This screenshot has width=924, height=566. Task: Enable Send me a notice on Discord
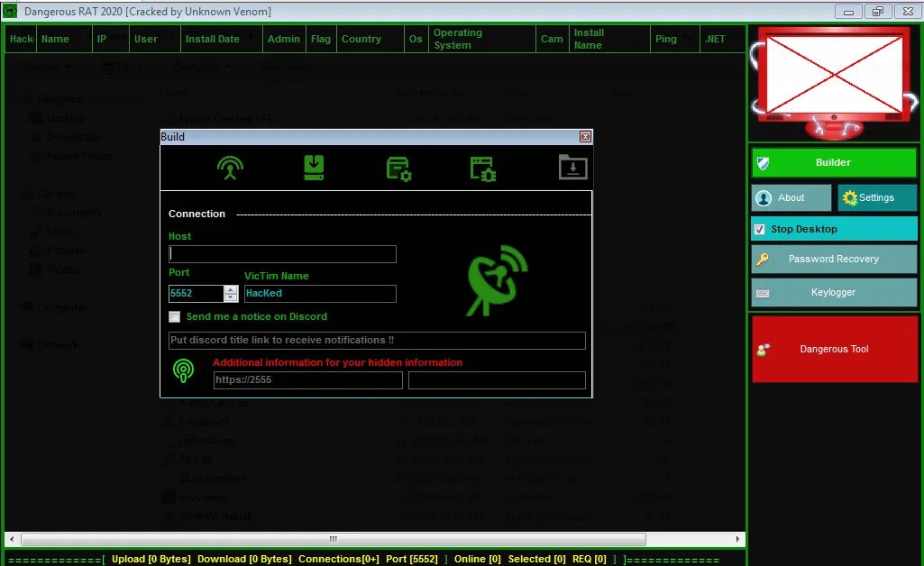(x=174, y=317)
